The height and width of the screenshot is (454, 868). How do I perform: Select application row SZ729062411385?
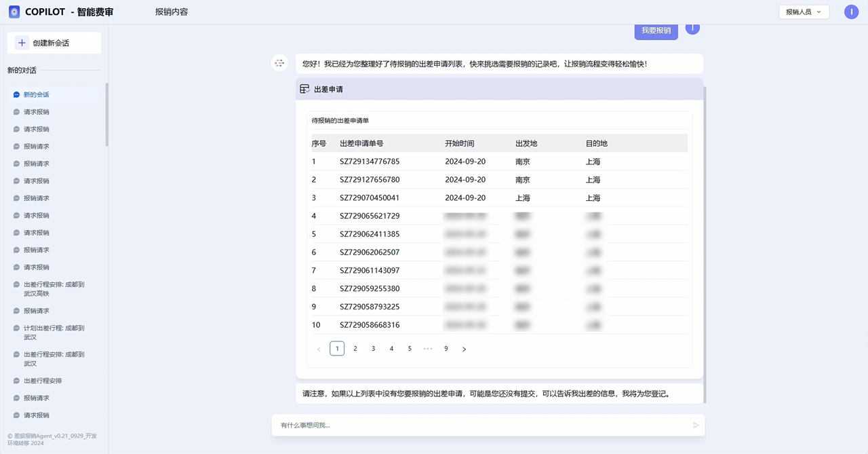499,234
